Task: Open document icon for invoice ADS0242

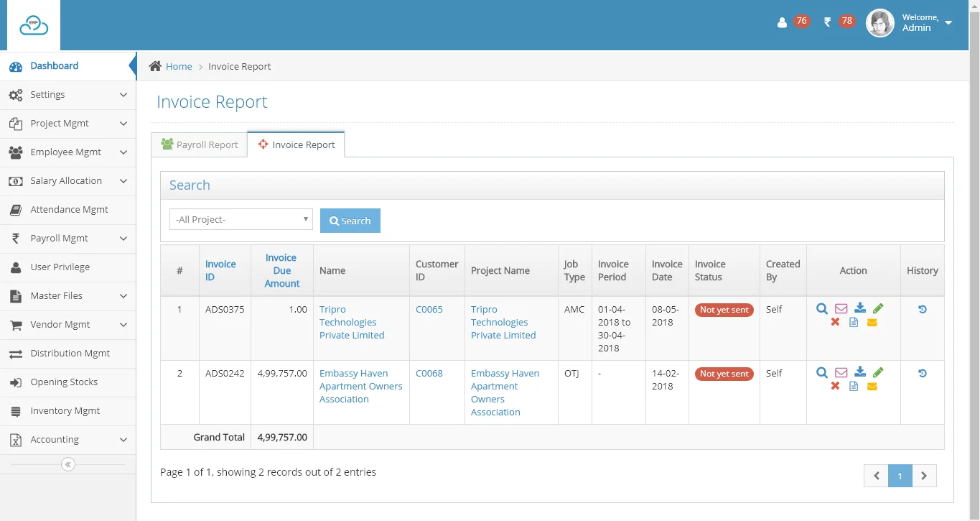Action: (x=854, y=387)
